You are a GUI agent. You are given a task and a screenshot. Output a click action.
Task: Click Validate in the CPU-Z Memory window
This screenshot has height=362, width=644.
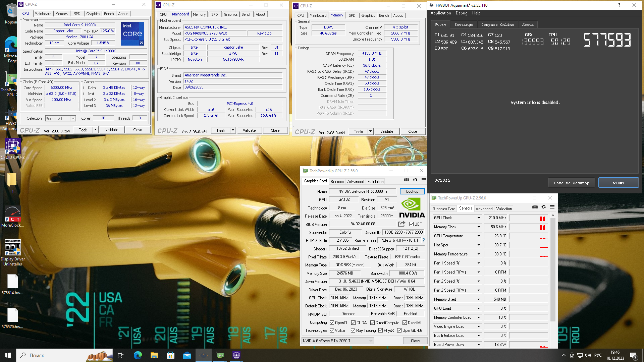[x=387, y=131]
